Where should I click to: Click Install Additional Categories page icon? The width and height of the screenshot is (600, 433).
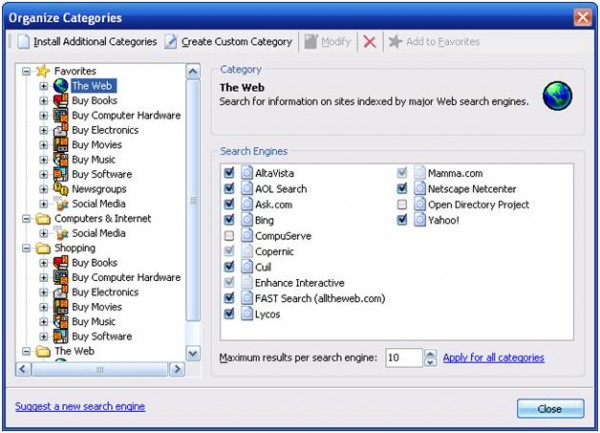23,41
